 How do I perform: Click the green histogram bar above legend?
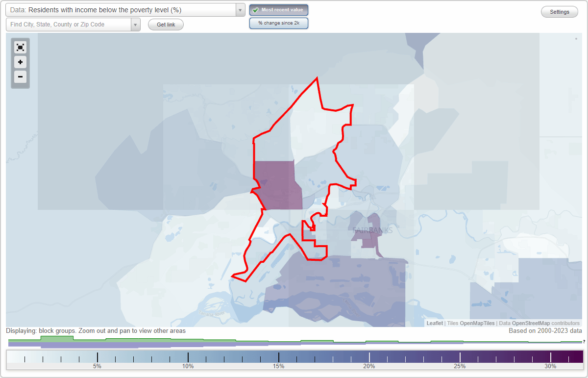click(57, 339)
